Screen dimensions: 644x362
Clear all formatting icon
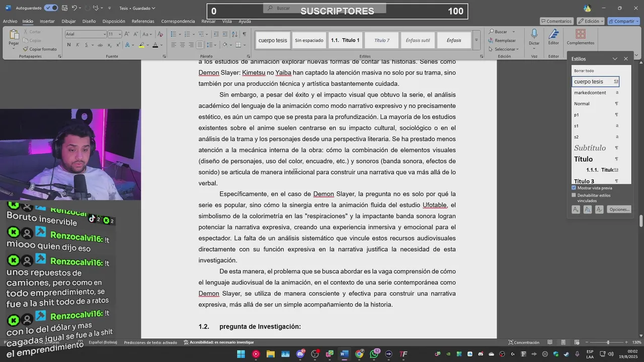160,34
